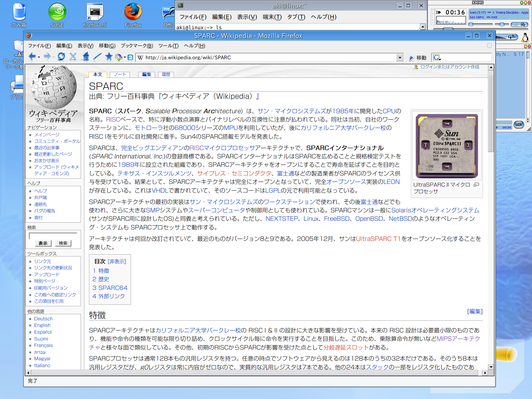
Task: Open the メインページ sidebar link
Action: point(47,135)
